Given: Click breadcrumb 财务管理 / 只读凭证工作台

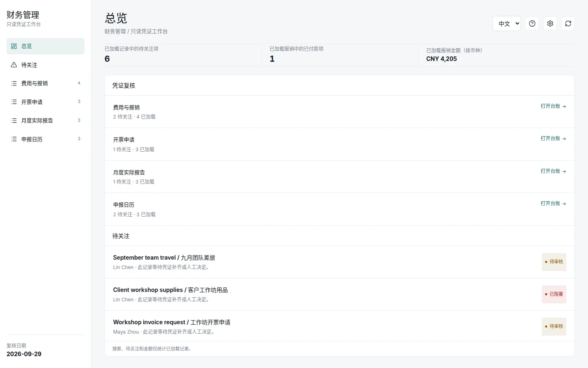Looking at the screenshot, I should (x=136, y=31).
